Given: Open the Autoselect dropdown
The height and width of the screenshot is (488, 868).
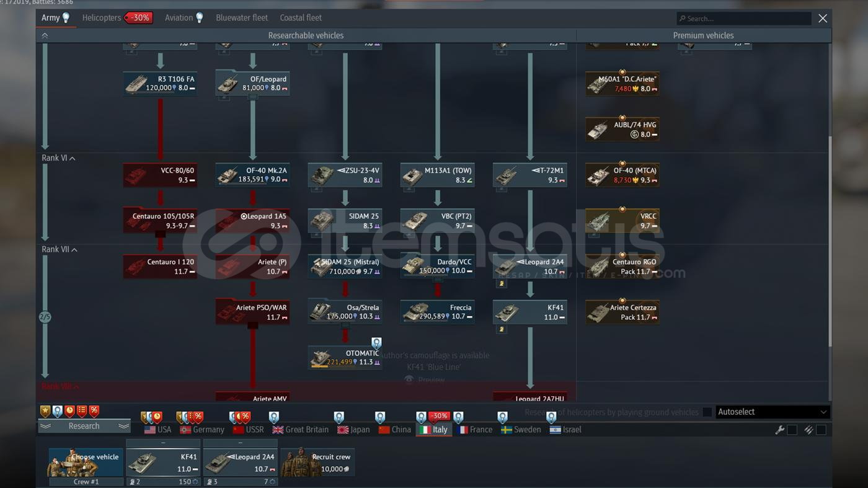Looking at the screenshot, I should click(771, 412).
